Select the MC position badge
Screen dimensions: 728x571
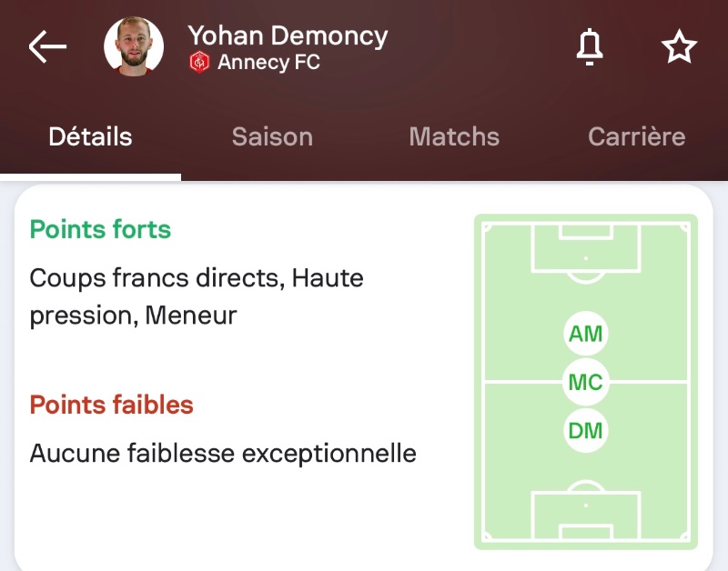pos(585,382)
